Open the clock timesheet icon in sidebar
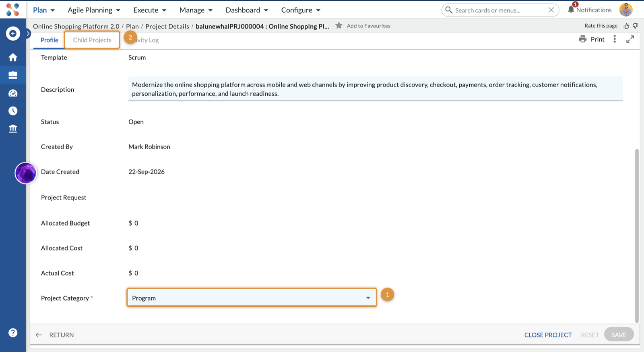This screenshot has height=352, width=644. pyautogui.click(x=13, y=111)
